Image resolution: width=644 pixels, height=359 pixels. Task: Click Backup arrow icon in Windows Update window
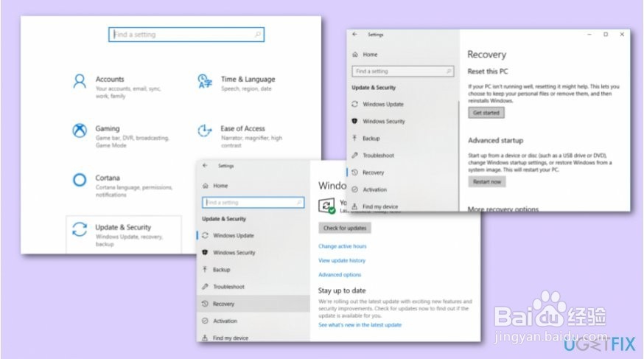(205, 270)
